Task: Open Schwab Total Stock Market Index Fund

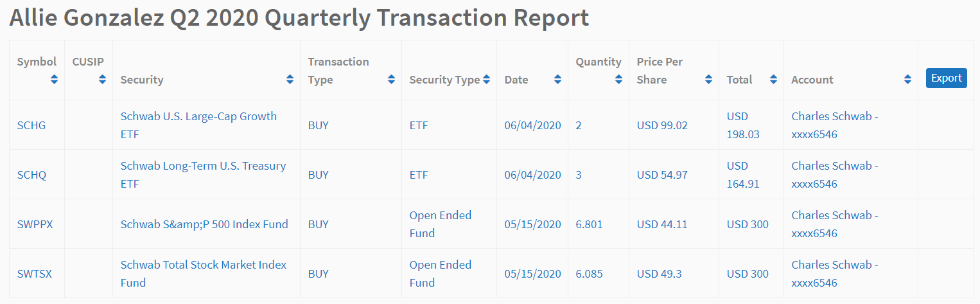Action: coord(204,274)
